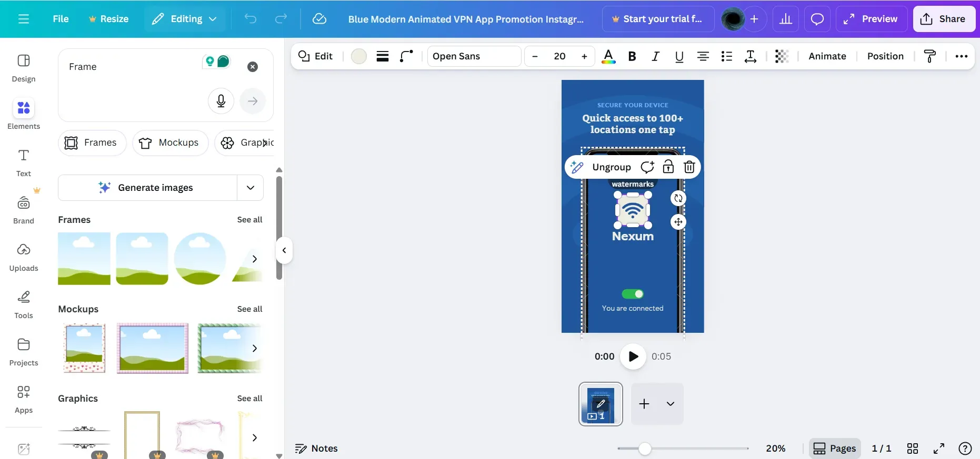Screen dimensions: 980x459
Task: Show more Frames with right arrow
Action: coord(255,259)
